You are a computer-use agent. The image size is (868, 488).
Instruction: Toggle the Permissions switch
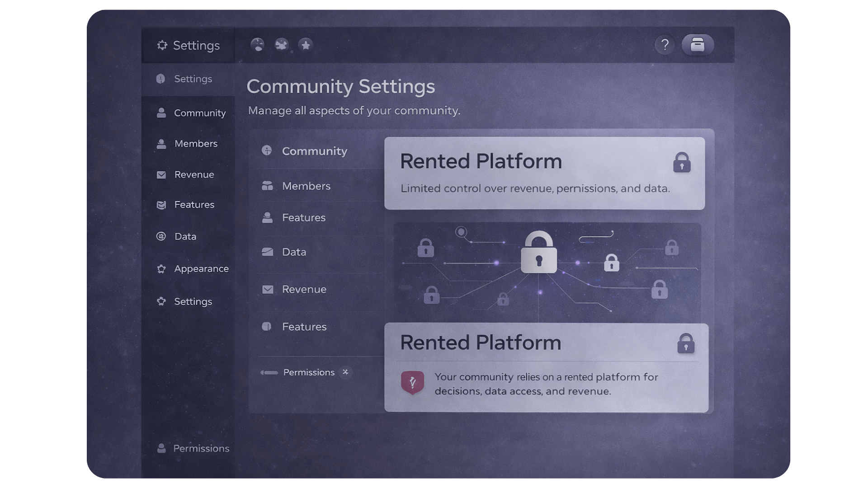tap(269, 372)
